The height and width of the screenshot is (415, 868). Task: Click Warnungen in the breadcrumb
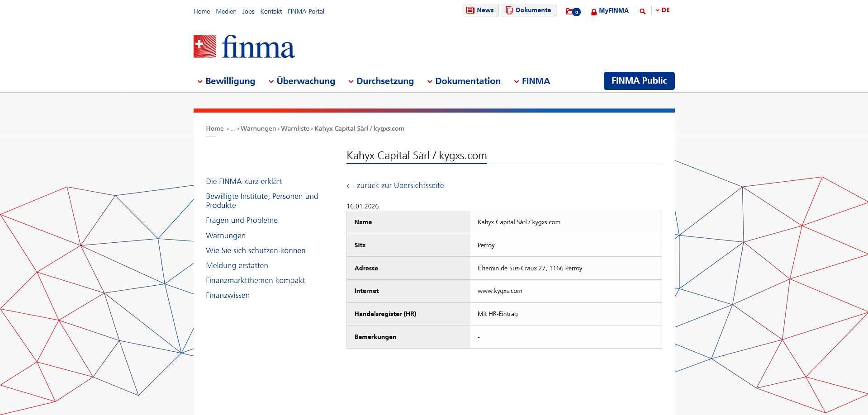258,129
